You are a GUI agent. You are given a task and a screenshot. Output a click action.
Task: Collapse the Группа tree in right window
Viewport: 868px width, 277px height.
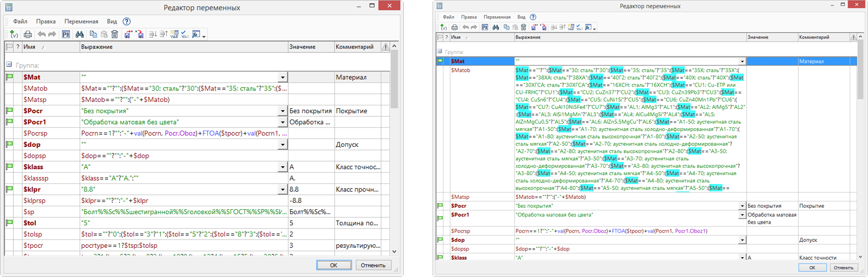(439, 51)
